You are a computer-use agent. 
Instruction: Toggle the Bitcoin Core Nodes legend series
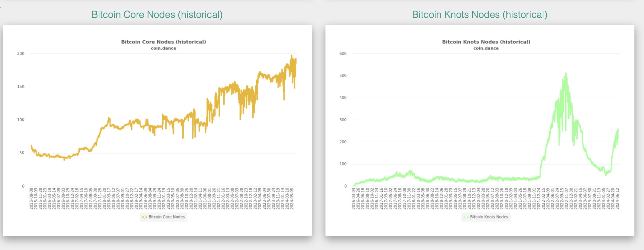point(166,217)
